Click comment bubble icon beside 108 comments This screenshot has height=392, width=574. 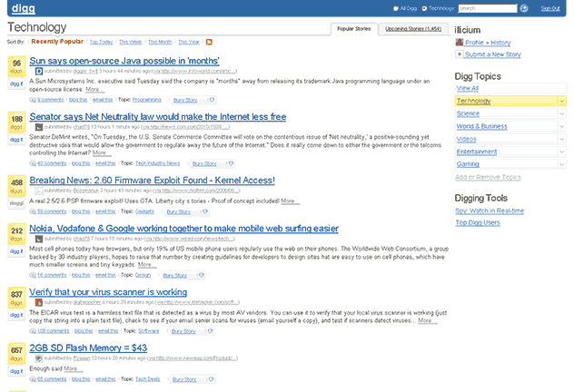[33, 331]
